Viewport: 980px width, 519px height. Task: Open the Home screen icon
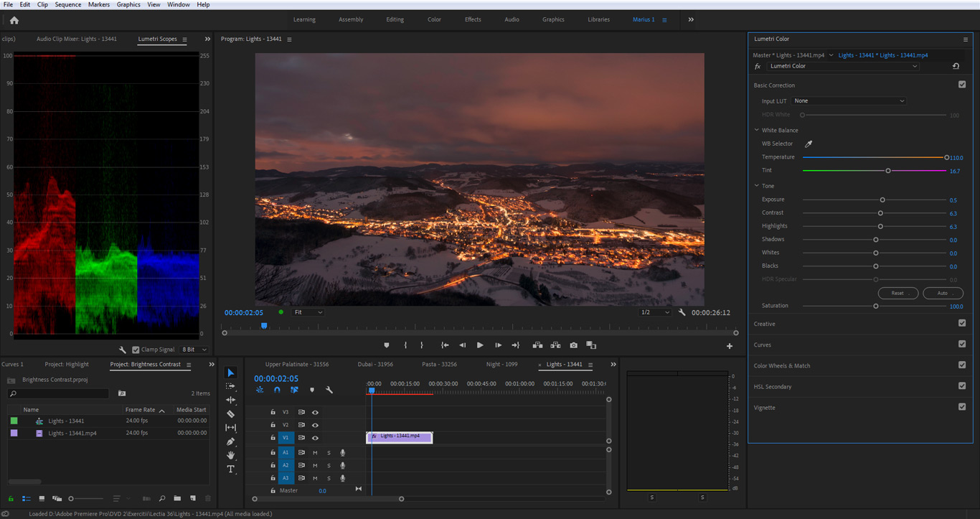pyautogui.click(x=14, y=20)
